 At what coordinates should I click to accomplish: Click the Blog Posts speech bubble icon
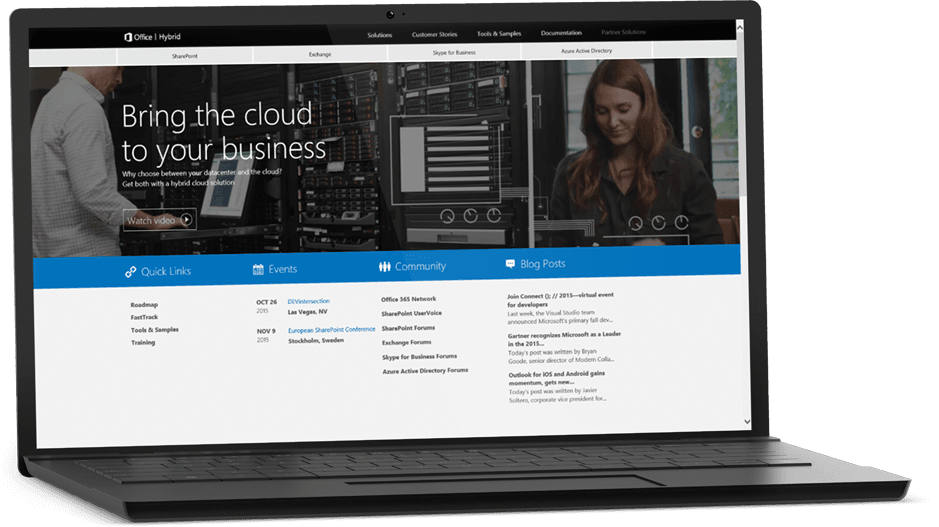(x=510, y=264)
